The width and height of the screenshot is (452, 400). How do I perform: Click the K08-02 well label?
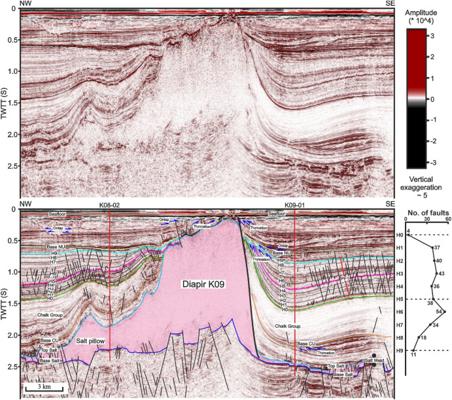109,205
